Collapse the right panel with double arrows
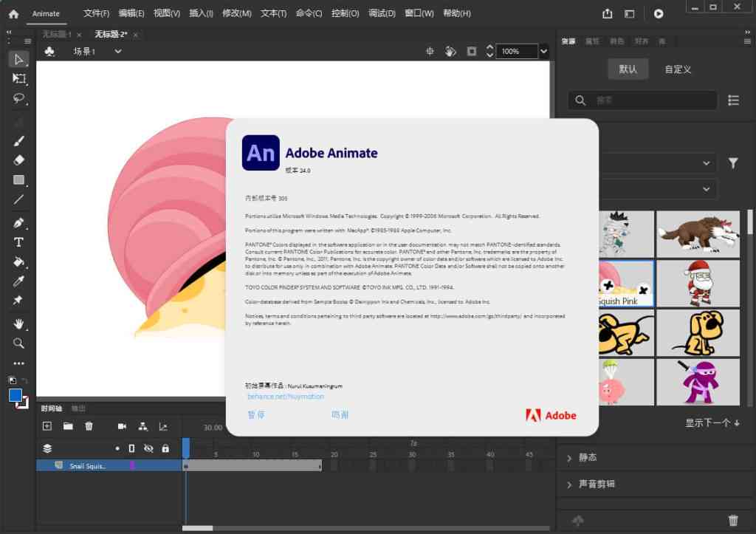Screen dimensions: 756x534 point(747,32)
